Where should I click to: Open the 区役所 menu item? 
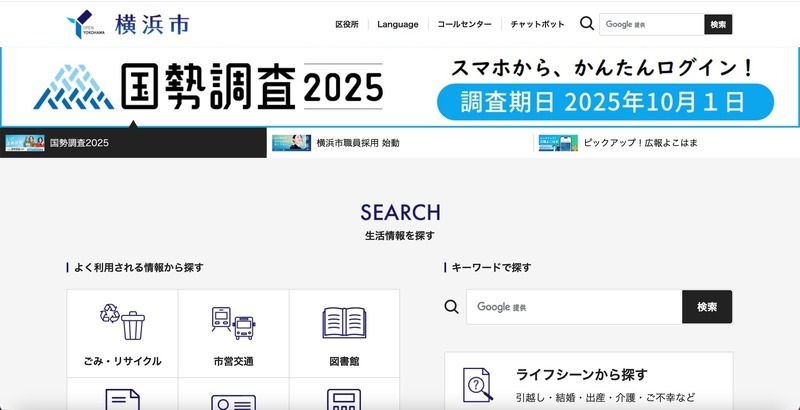[x=347, y=24]
